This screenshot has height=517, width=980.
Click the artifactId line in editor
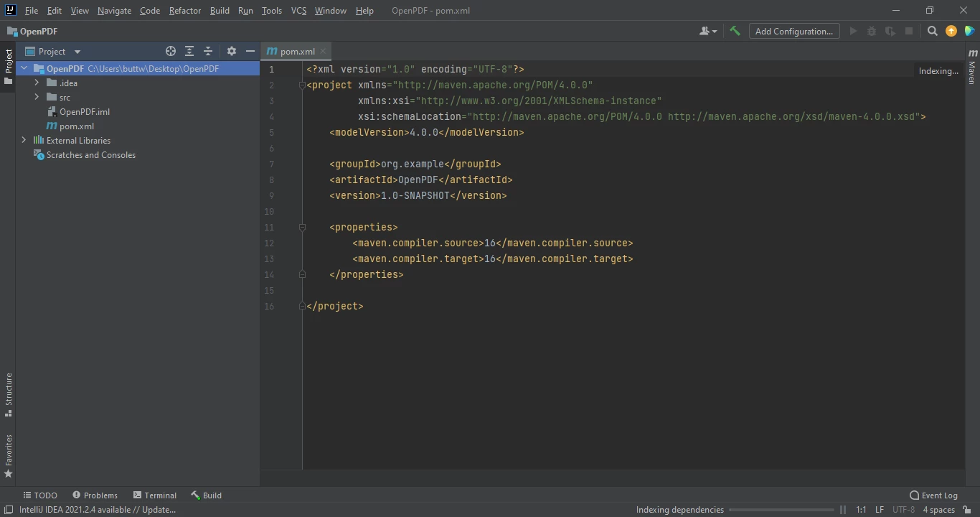tap(421, 180)
